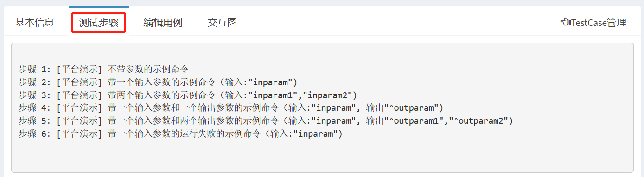Select the 步骤 4 label

[35, 108]
